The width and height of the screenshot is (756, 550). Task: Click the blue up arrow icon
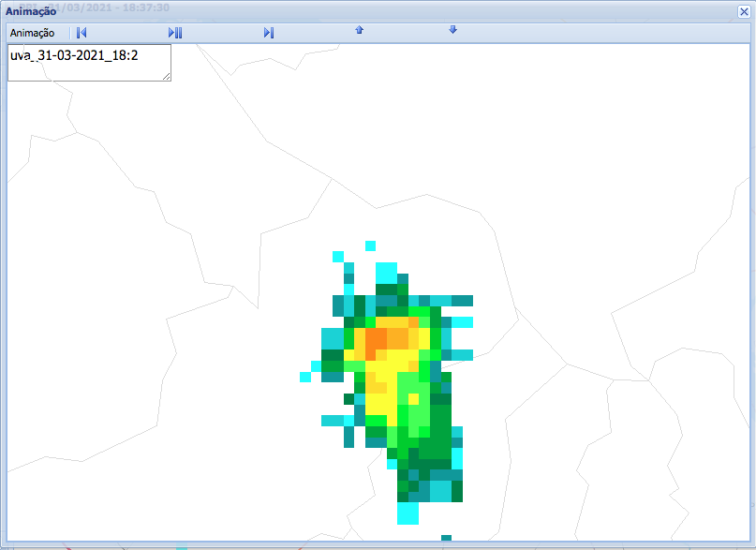pos(359,31)
